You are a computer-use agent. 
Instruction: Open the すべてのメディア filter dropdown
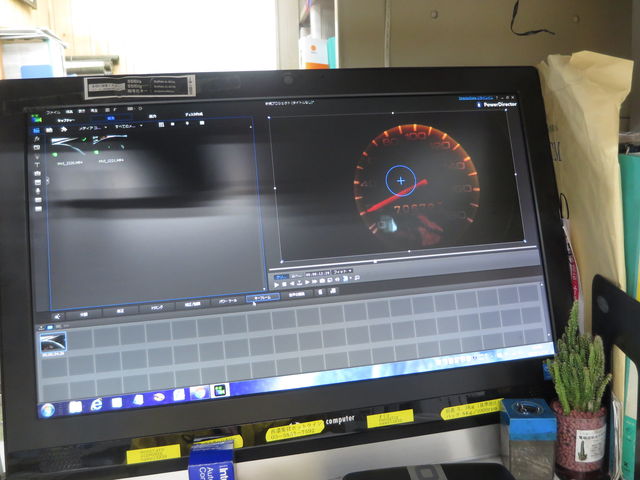(x=128, y=126)
